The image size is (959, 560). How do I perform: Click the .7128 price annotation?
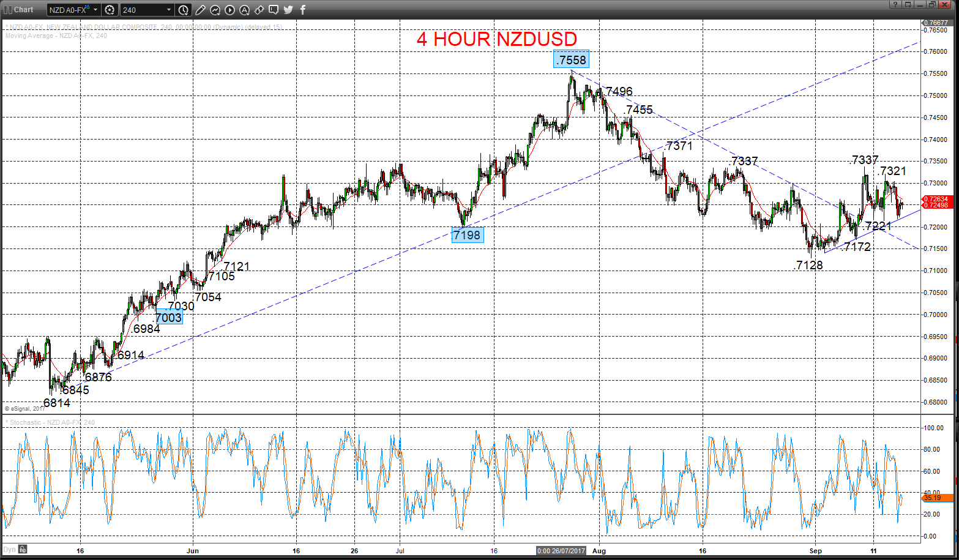pos(808,265)
